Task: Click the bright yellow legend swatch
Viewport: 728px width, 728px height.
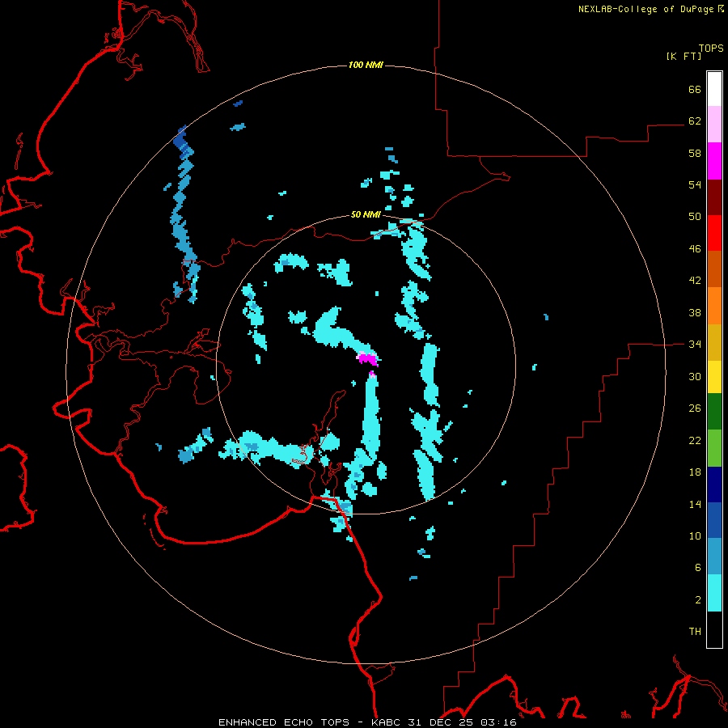Action: pyautogui.click(x=714, y=377)
